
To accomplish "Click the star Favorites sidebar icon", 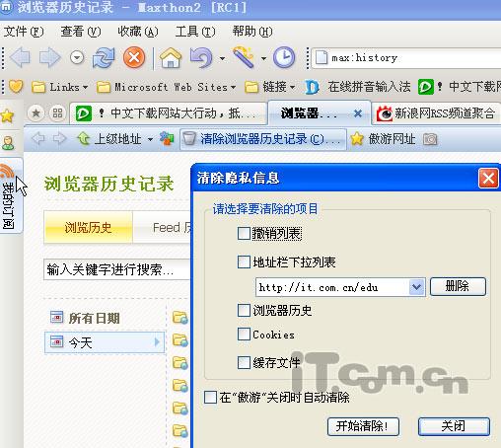I will pos(7,115).
